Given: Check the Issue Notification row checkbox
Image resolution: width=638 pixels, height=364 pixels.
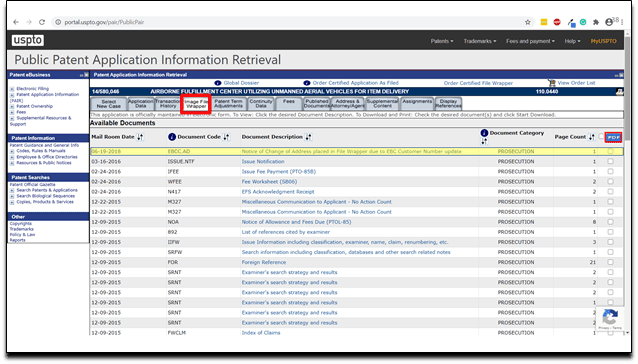Looking at the screenshot, I should (x=610, y=161).
